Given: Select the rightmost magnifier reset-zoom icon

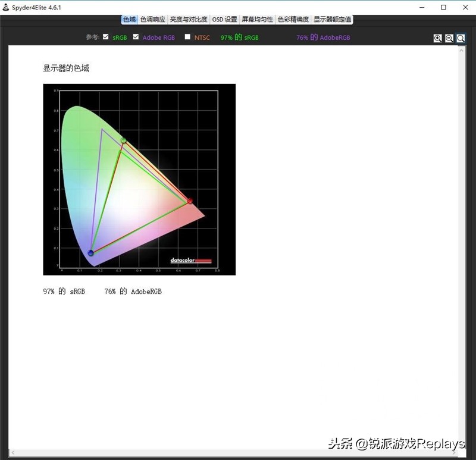Looking at the screenshot, I should 461,38.
